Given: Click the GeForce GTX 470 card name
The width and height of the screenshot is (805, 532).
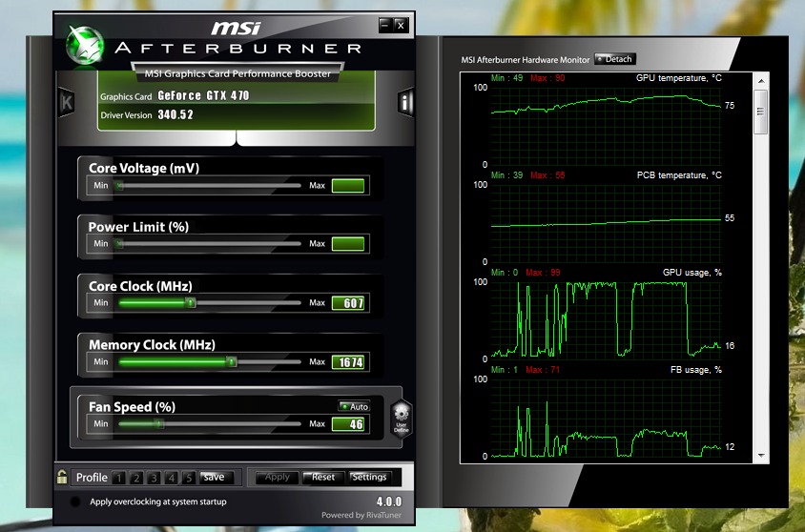Looking at the screenshot, I should click(x=203, y=95).
